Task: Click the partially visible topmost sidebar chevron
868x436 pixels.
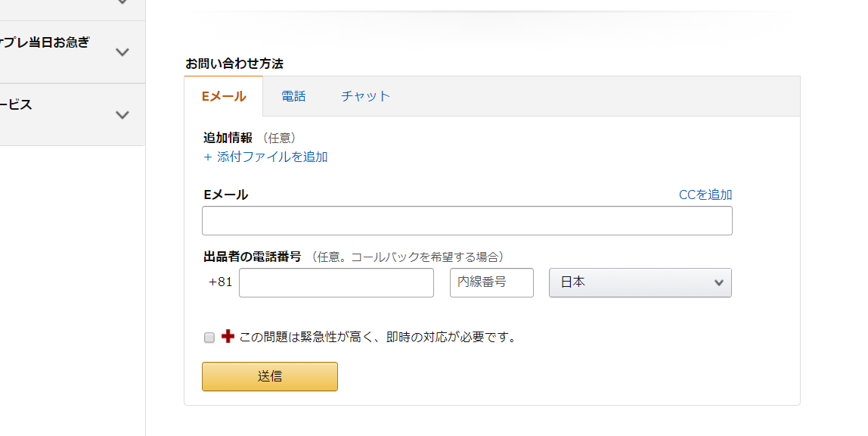Action: tap(122, 2)
